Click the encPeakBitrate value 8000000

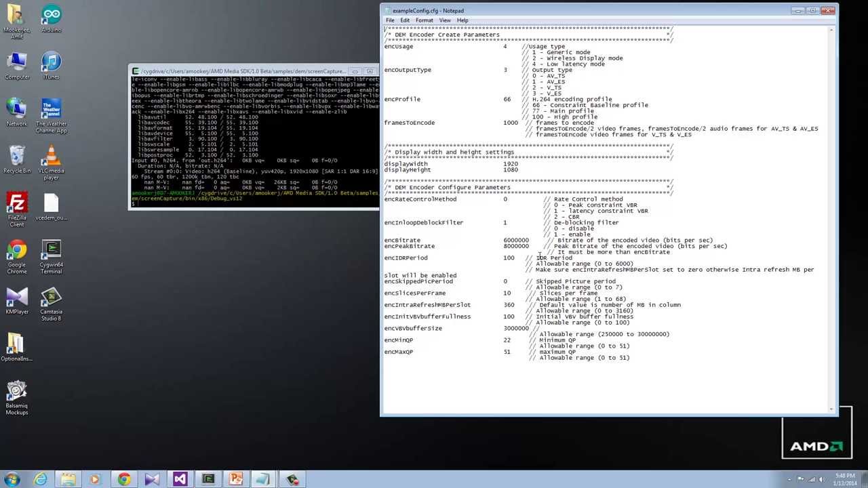[516, 246]
